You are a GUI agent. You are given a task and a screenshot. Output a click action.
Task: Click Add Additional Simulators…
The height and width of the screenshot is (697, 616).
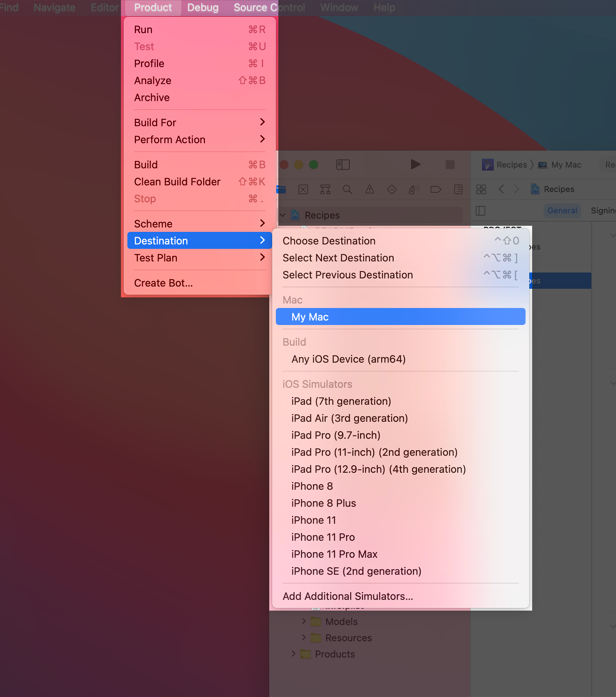(x=348, y=596)
